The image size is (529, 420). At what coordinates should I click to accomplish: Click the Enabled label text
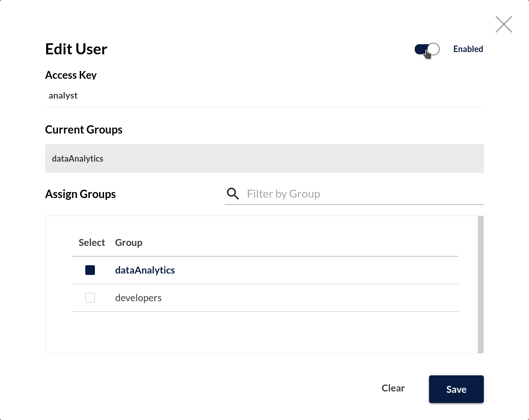coord(468,49)
